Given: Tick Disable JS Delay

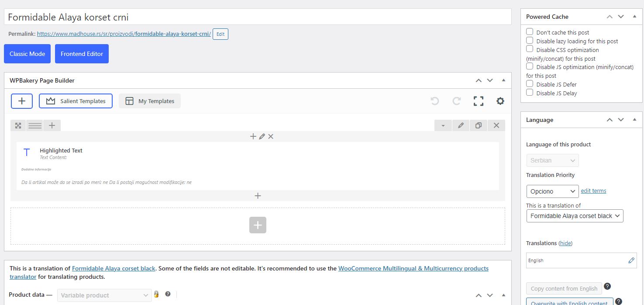Looking at the screenshot, I should click(530, 92).
